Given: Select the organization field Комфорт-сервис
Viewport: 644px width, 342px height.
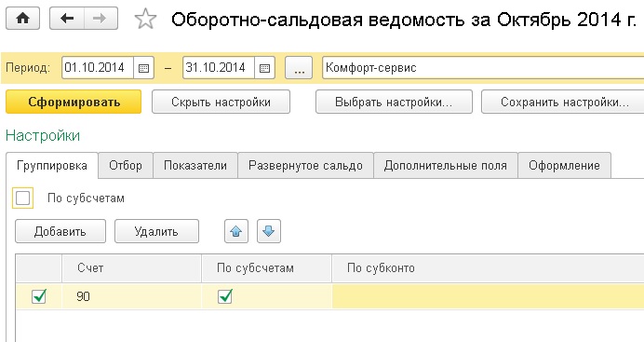Looking at the screenshot, I should pos(483,68).
